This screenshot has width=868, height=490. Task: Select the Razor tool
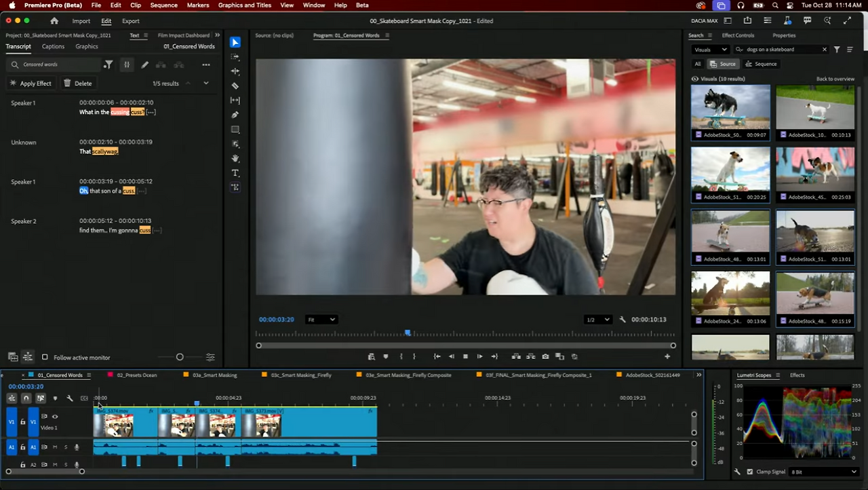[235, 86]
